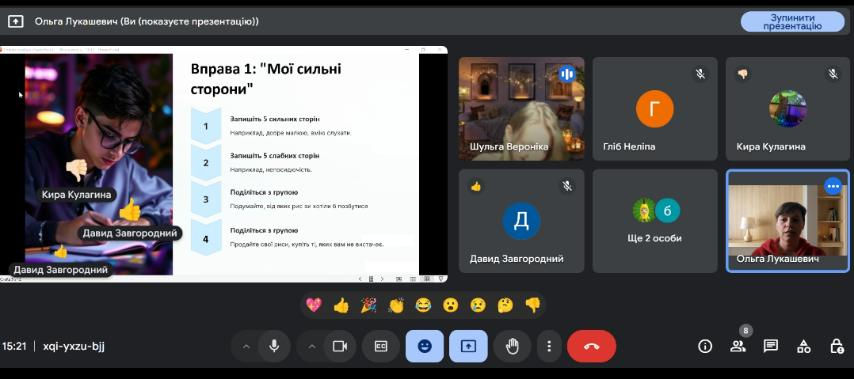Select Гліб Неліпа participant tile
Screen dimensions: 854x379
pyautogui.click(x=655, y=108)
